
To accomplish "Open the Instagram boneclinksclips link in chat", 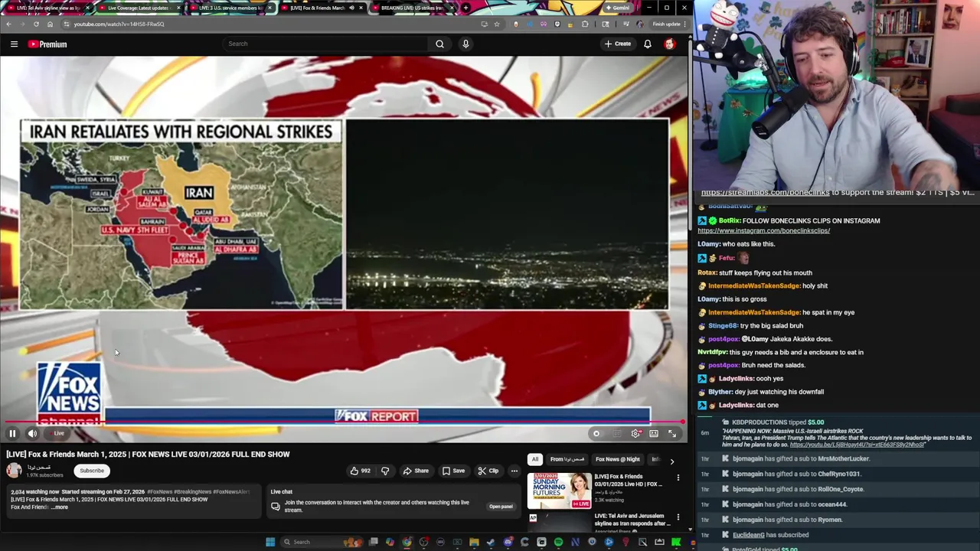I will pos(763,230).
